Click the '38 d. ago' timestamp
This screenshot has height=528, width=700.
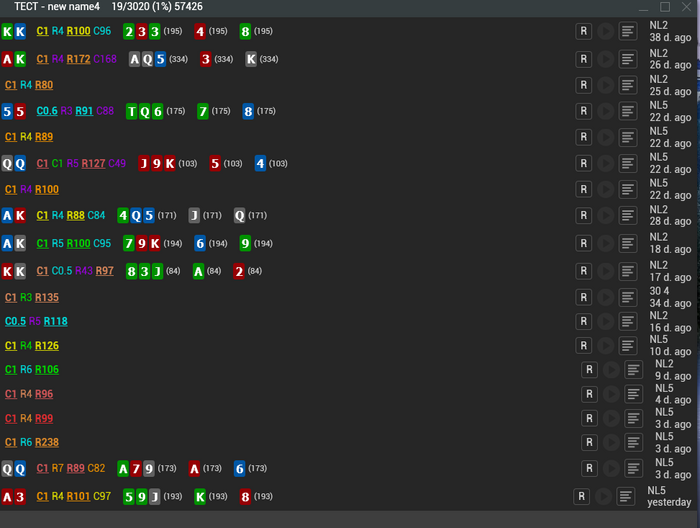pyautogui.click(x=670, y=37)
